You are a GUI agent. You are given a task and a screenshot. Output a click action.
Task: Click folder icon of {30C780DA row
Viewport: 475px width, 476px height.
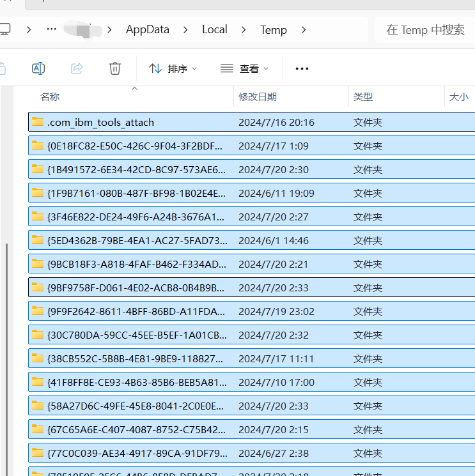coord(38,334)
